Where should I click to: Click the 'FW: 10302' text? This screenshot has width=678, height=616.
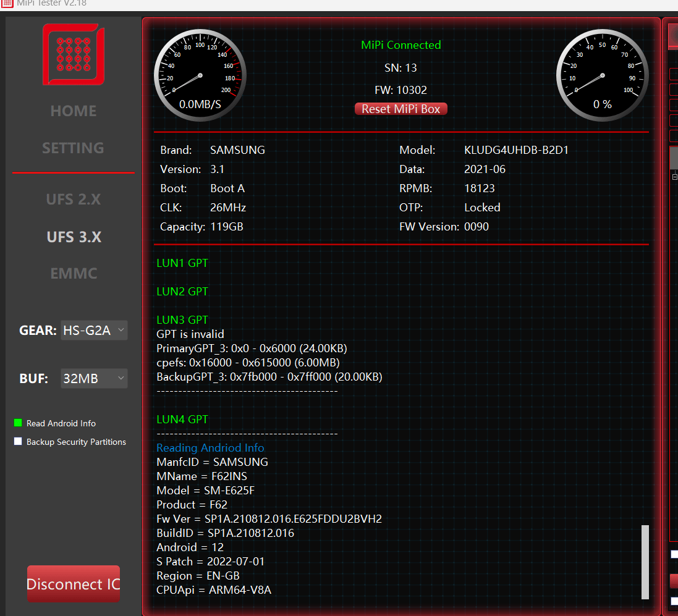click(x=401, y=90)
